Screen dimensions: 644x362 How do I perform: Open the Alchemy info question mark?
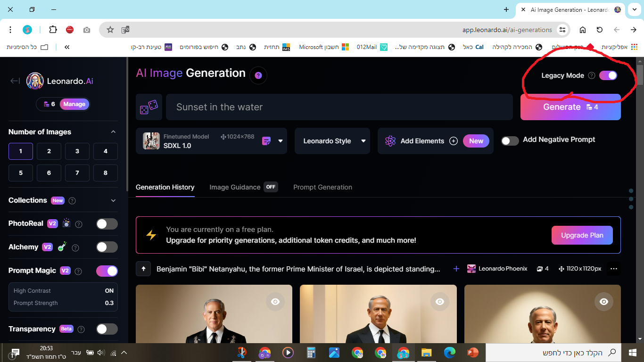click(x=75, y=247)
